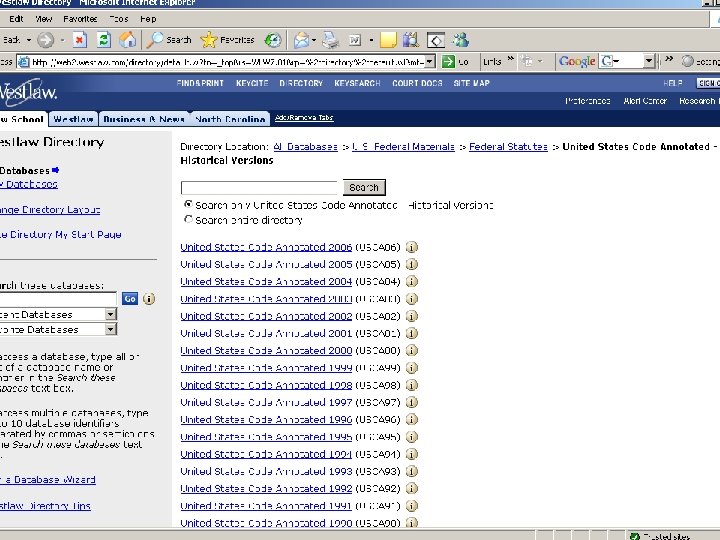The height and width of the screenshot is (540, 720).
Task: Open the Favorites menu
Action: point(80,19)
